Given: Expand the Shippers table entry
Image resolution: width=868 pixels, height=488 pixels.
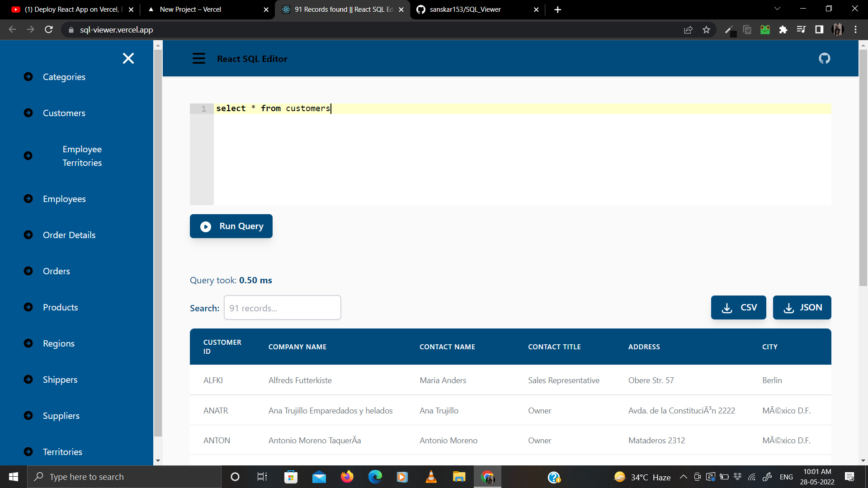Looking at the screenshot, I should pyautogui.click(x=28, y=379).
